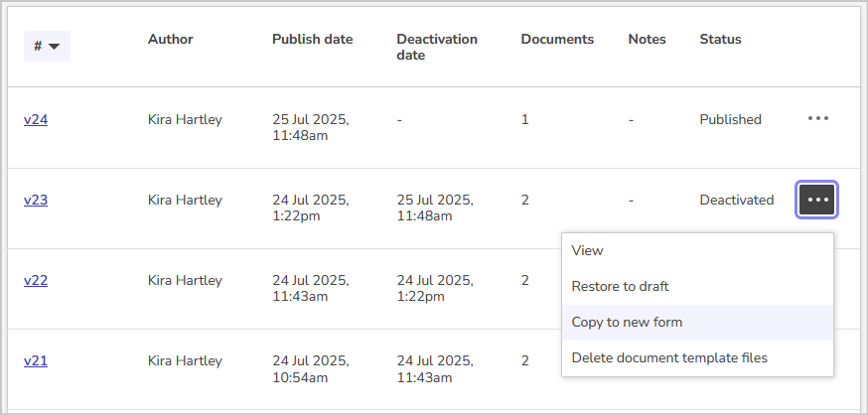Click the Author column header

coord(171,40)
